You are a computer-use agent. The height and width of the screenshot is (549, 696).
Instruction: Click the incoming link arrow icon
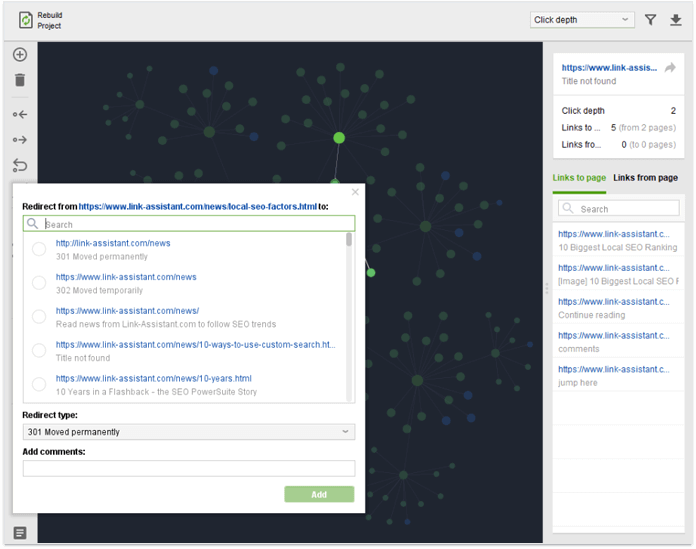tap(20, 115)
